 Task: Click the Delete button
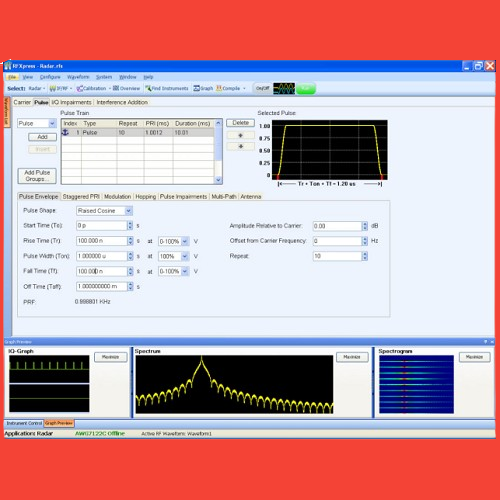(240, 123)
